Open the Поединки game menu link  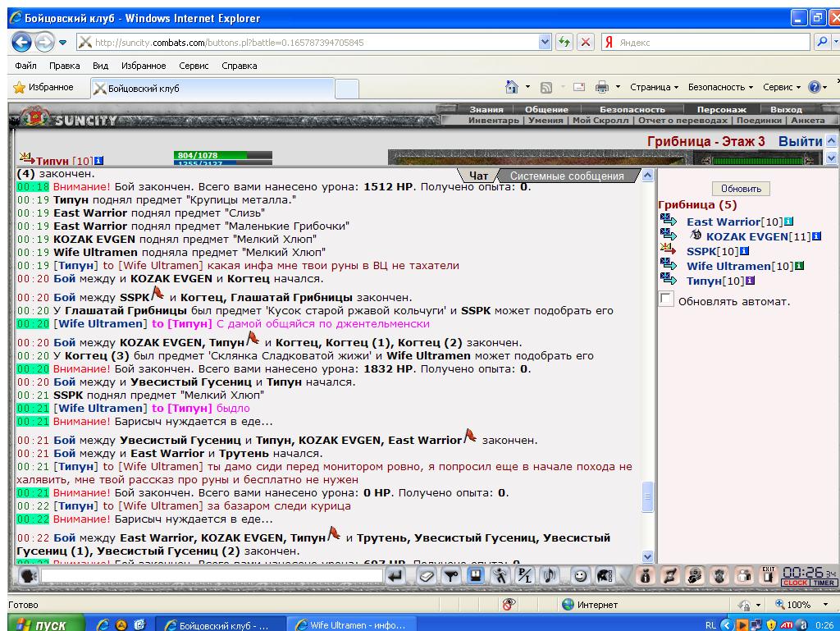(x=759, y=120)
